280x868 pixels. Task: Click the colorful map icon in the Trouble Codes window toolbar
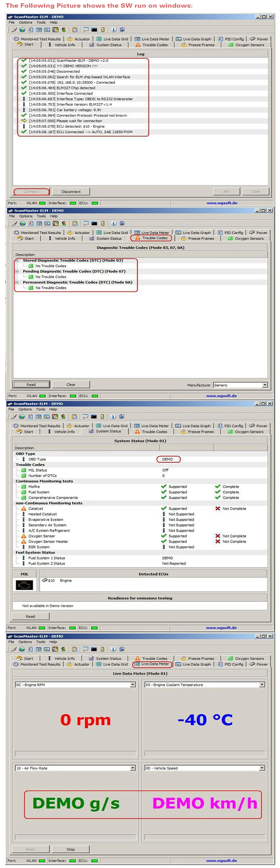55,223
